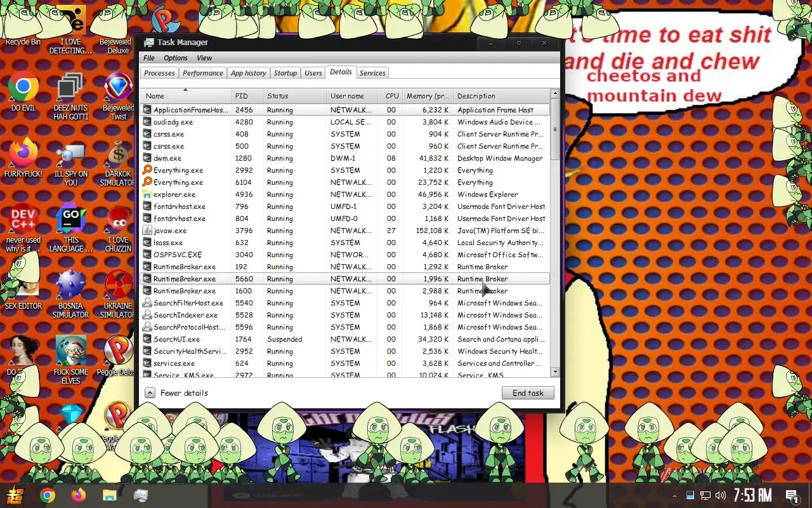Screen dimensions: 812x508
Task: Open File Explorer from the taskbar
Action: pyautogui.click(x=109, y=495)
